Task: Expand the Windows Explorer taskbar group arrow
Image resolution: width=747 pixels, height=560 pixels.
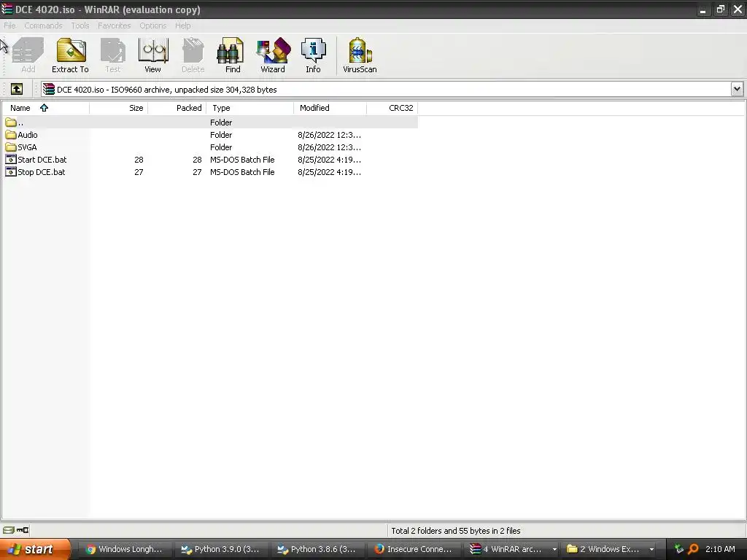Action: 651,549
